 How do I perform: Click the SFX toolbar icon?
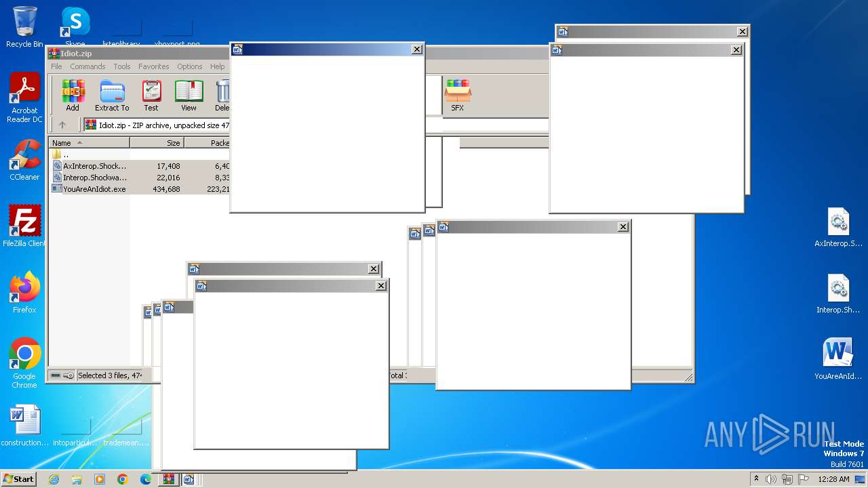point(458,96)
